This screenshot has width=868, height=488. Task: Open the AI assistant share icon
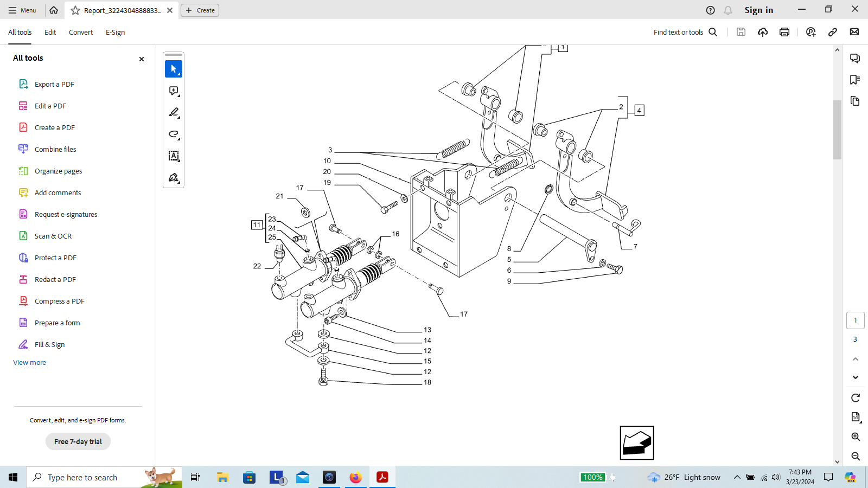(x=811, y=32)
